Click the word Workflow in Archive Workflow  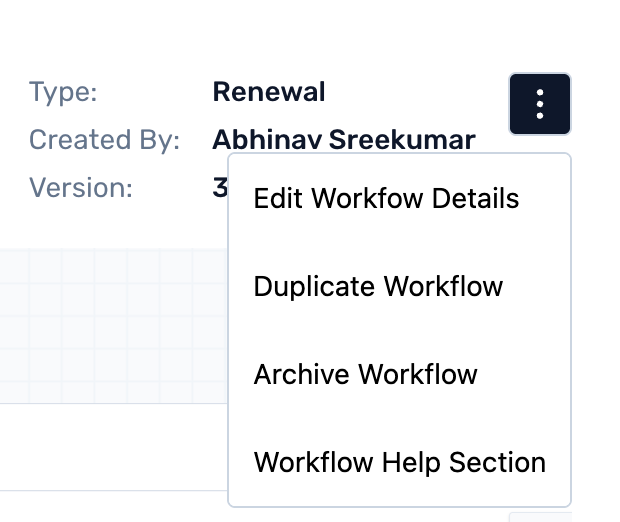(418, 374)
